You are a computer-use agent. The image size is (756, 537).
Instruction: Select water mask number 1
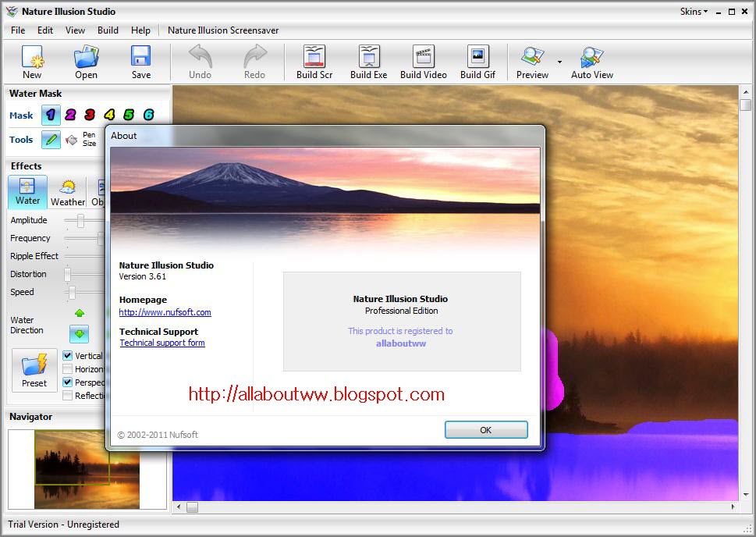(x=51, y=115)
